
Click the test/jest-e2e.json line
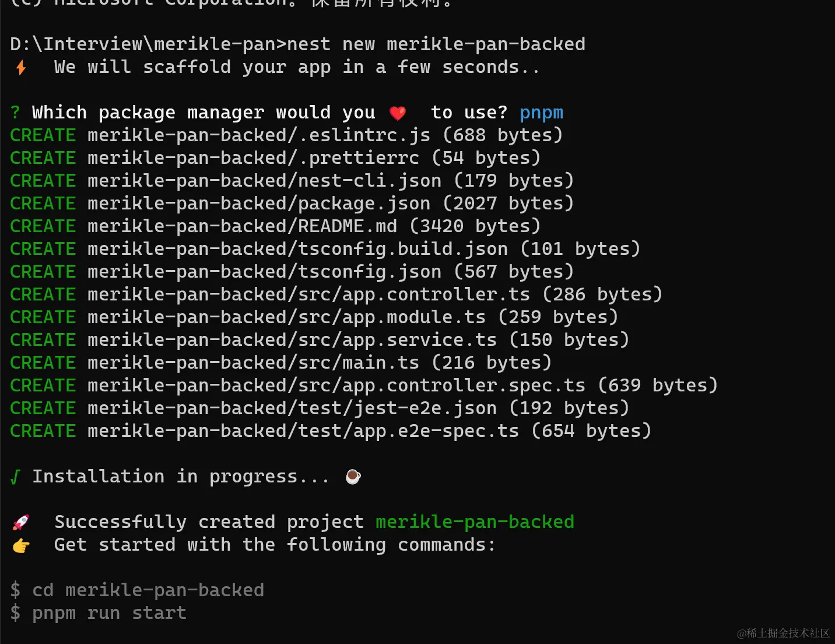click(320, 408)
